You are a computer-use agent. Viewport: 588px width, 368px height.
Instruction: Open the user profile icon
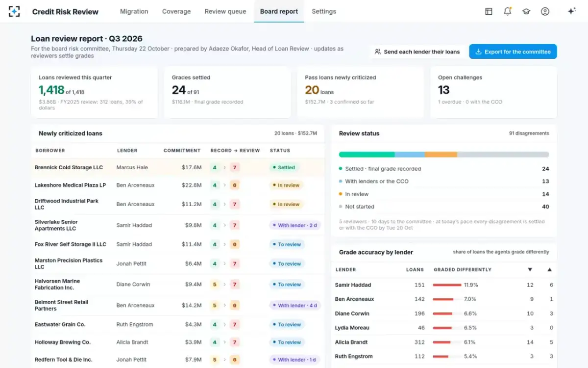pos(545,11)
